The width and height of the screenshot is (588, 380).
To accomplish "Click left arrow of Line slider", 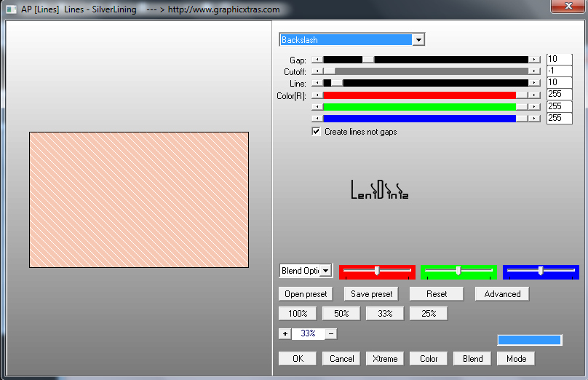I will coord(317,83).
